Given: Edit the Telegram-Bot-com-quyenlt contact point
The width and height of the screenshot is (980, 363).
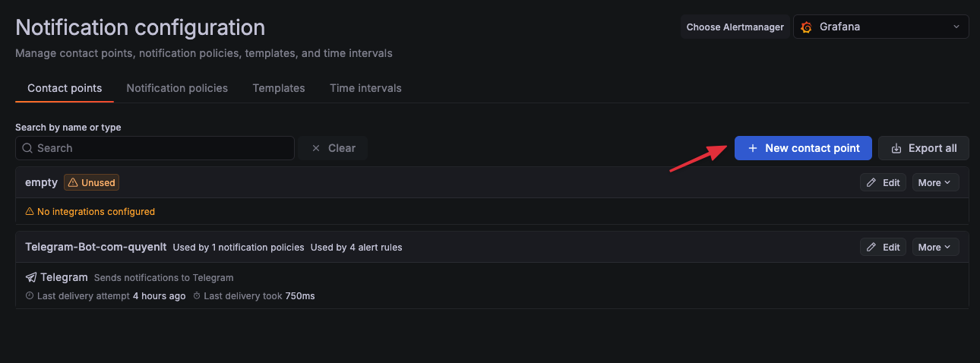Looking at the screenshot, I should (x=883, y=247).
